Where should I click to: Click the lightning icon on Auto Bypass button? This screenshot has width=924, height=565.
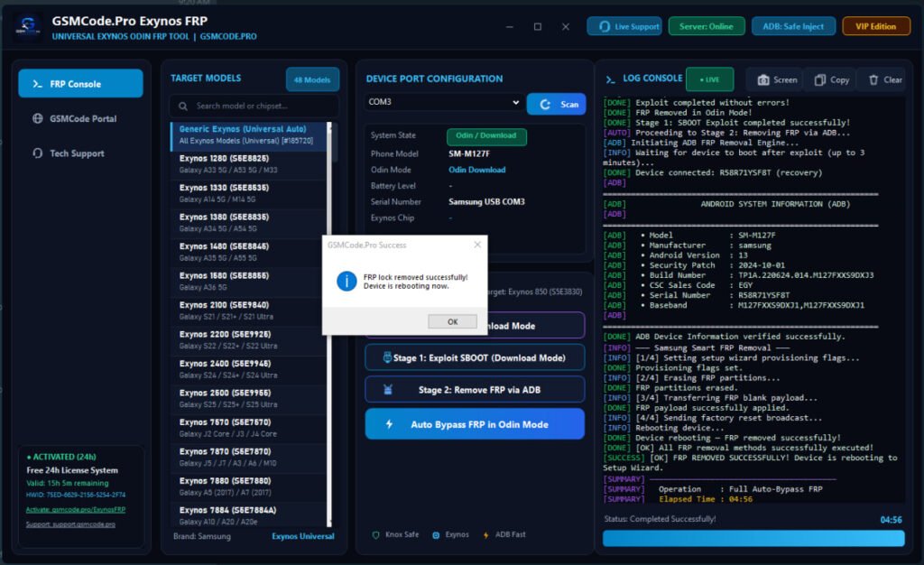coord(390,424)
